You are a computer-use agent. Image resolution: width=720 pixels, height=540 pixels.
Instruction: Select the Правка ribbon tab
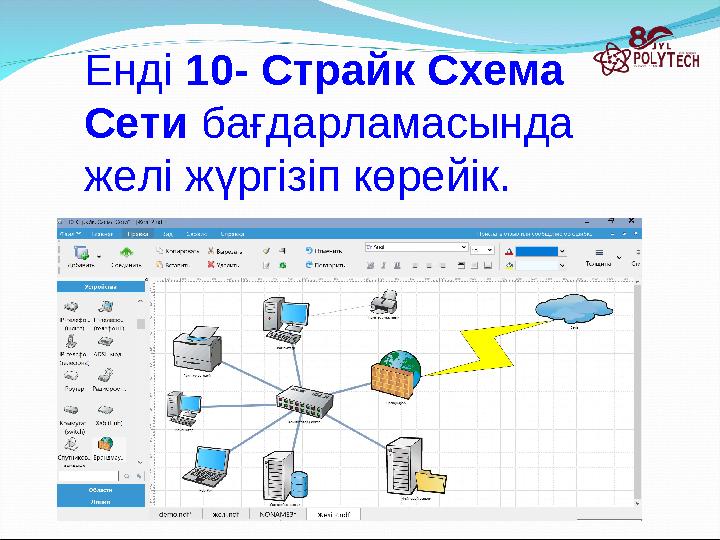click(x=138, y=234)
